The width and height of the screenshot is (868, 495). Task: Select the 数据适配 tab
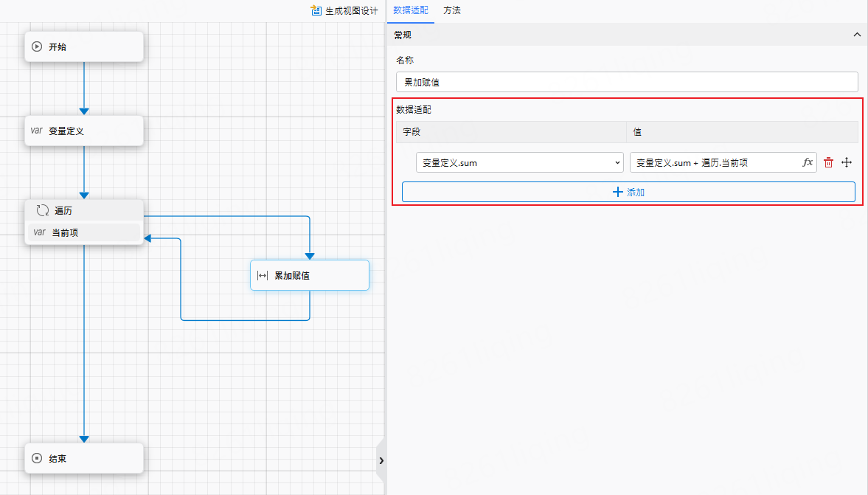click(411, 10)
